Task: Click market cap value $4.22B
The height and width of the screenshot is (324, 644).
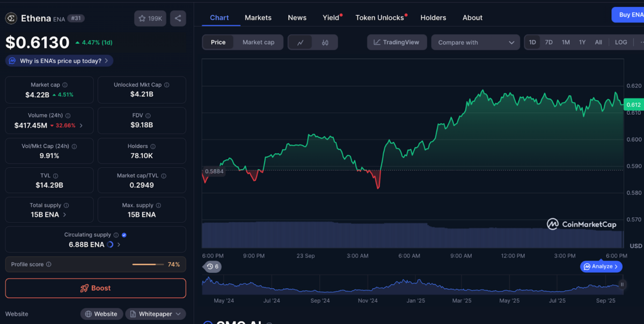Action: click(37, 95)
